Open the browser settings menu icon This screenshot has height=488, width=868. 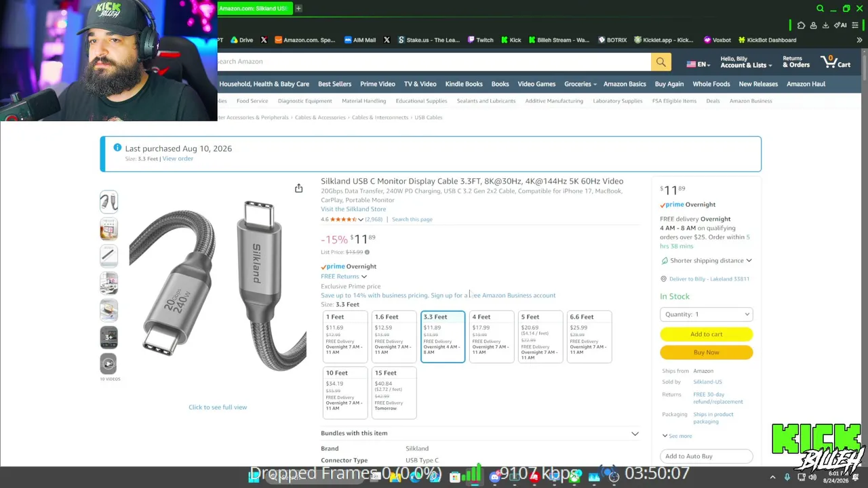click(x=856, y=26)
